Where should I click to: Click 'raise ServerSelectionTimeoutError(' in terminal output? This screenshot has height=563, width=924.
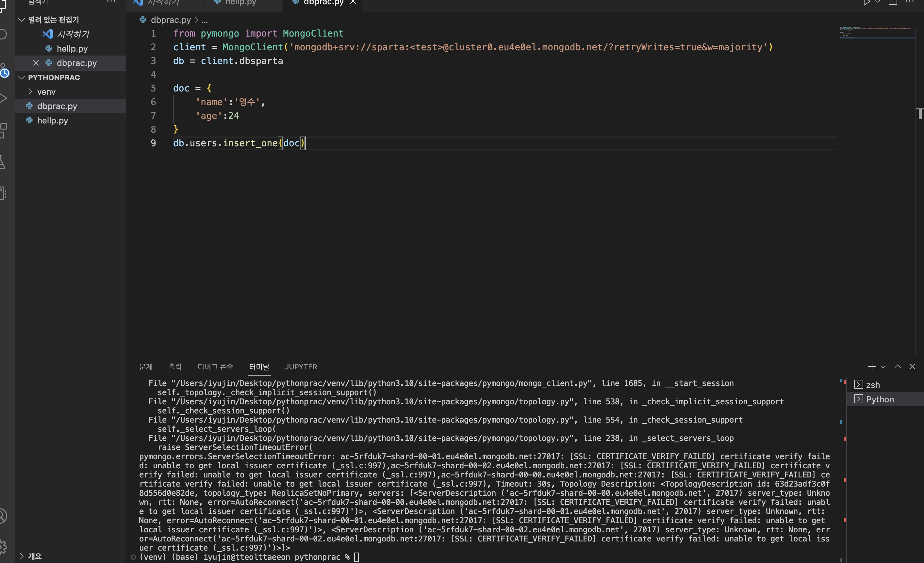235,447
